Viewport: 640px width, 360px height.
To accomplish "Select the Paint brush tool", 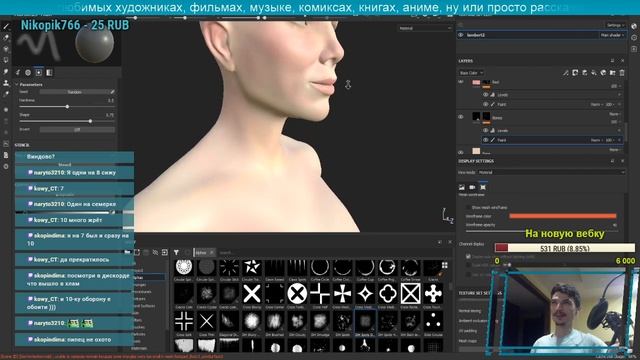I will [x=6, y=27].
